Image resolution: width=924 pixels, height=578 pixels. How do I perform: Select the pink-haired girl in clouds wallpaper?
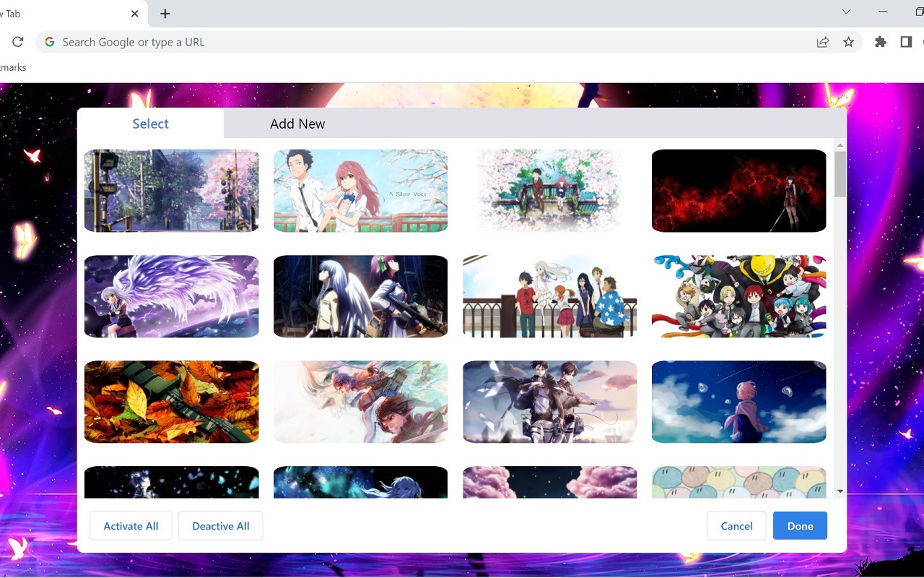pos(739,402)
